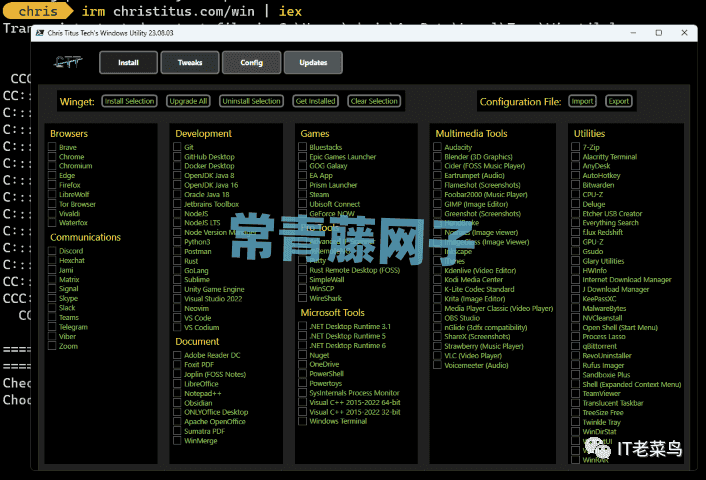Click Install Selection button
This screenshot has width=706, height=480.
pos(130,101)
